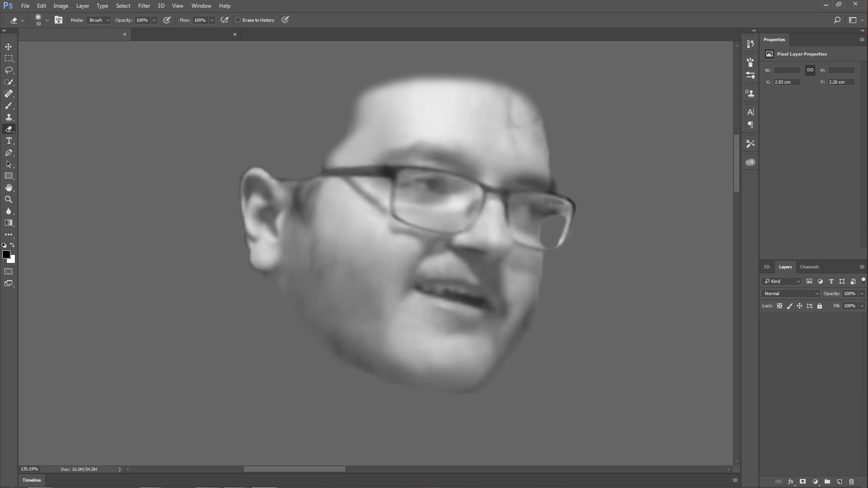Screen dimensions: 868x488
Task: Open the Character panel icon
Action: (x=751, y=112)
